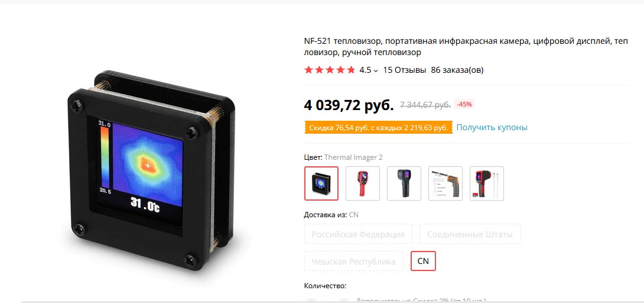Screen dimensions: 644x303
Task: Click the NF-521 тепловизор product title
Action: point(466,47)
